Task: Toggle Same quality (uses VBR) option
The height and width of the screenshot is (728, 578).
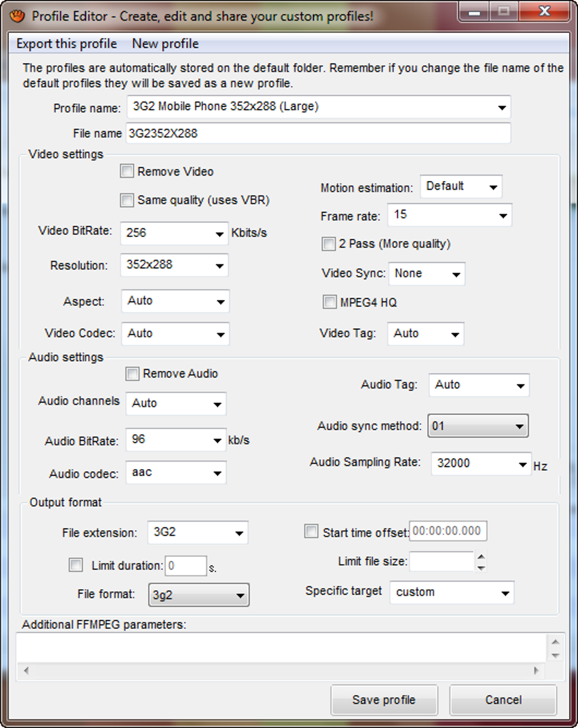Action: [127, 200]
